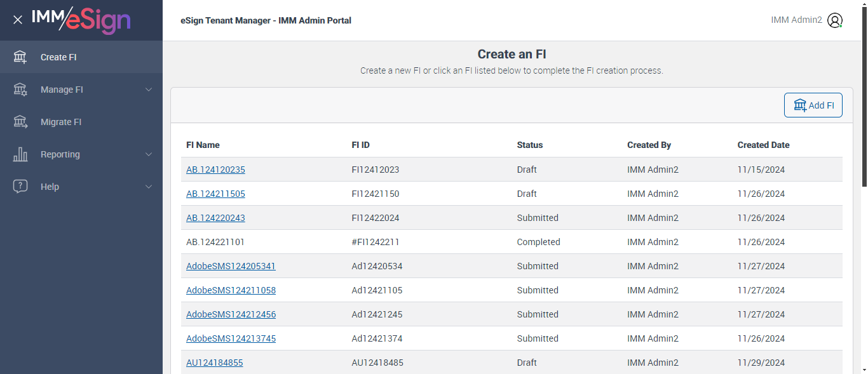Click FI ID cell Ad12420534
The height and width of the screenshot is (374, 868).
point(377,266)
